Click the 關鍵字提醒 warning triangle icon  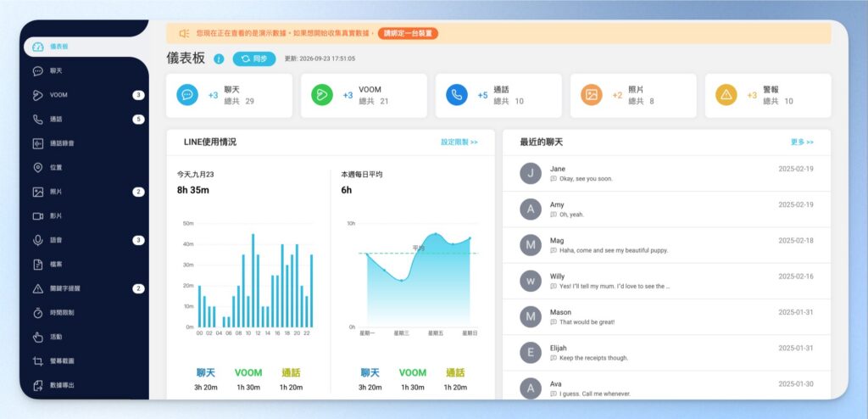pyautogui.click(x=37, y=288)
